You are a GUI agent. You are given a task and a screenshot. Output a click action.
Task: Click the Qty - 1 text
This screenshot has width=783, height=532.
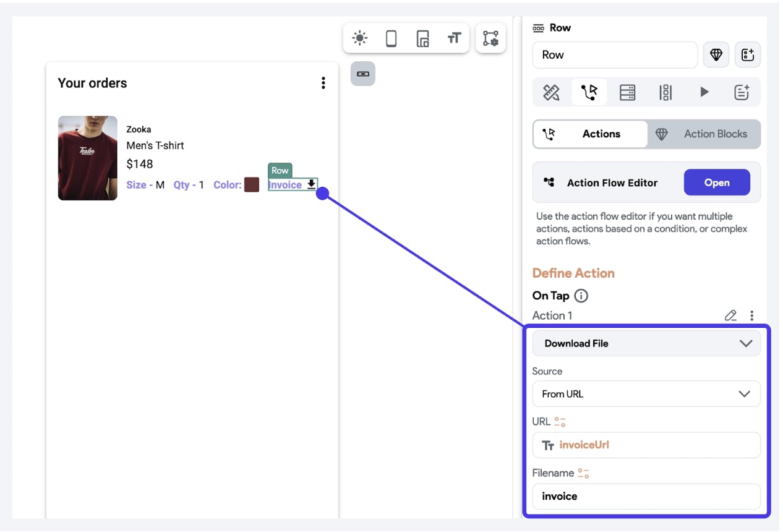189,185
